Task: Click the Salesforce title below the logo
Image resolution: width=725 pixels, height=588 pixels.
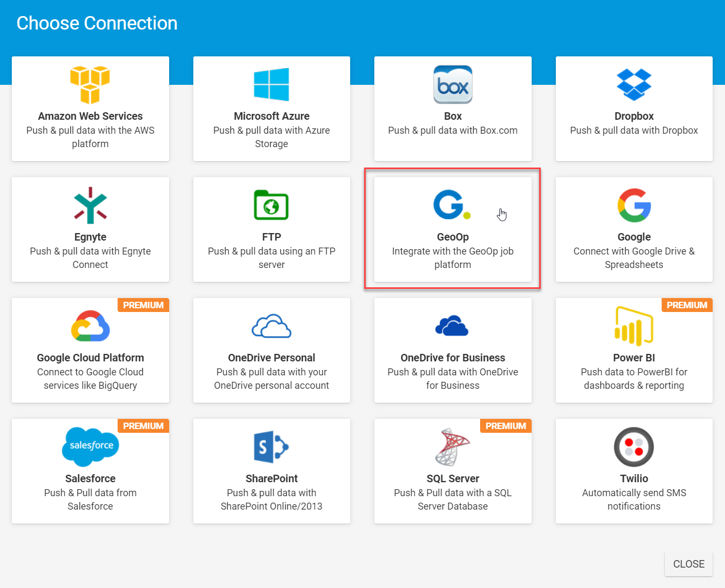Action: tap(90, 478)
